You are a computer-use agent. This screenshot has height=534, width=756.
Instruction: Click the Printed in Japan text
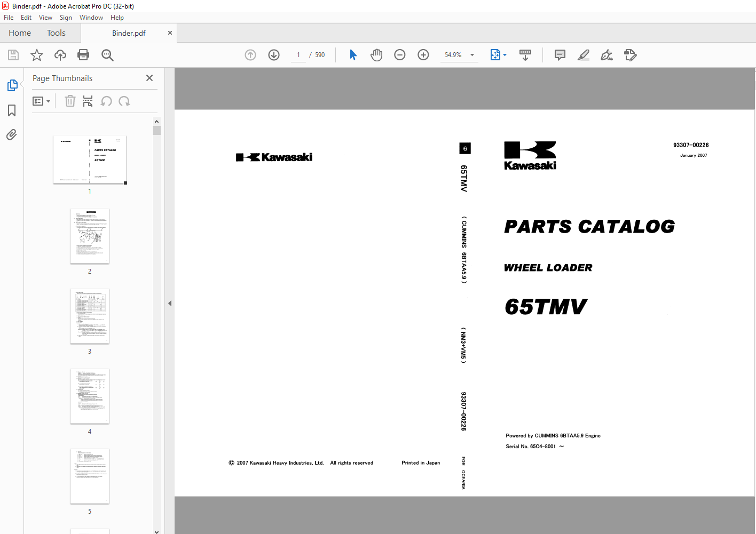pos(421,463)
